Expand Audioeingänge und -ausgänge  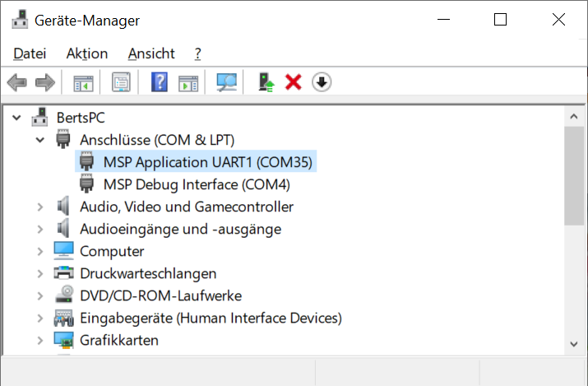coord(40,229)
